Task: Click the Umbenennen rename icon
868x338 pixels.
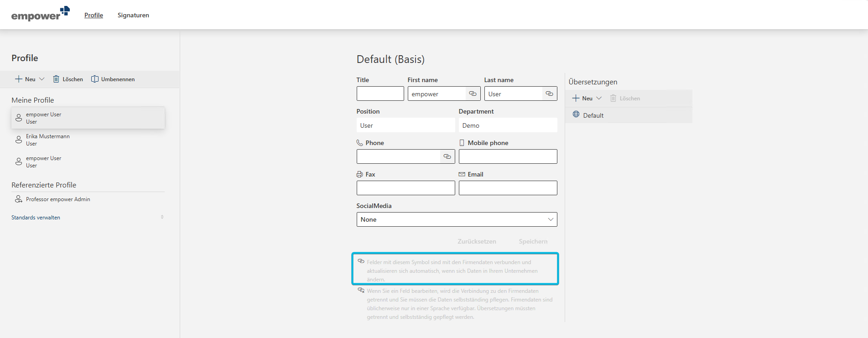Action: (95, 79)
